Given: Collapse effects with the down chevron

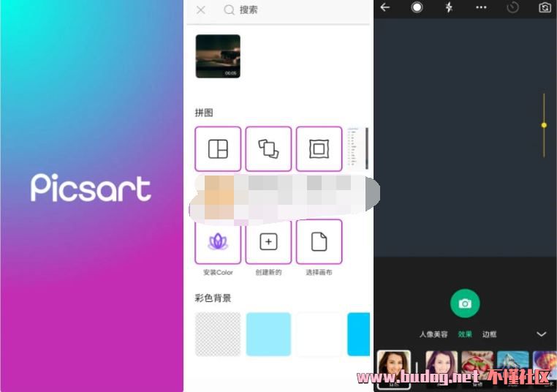Looking at the screenshot, I should (541, 334).
